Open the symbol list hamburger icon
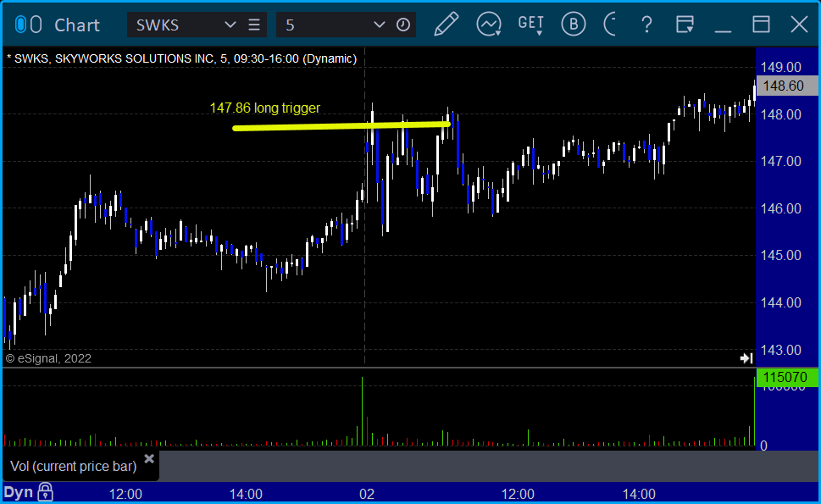The width and height of the screenshot is (821, 504). coord(254,25)
